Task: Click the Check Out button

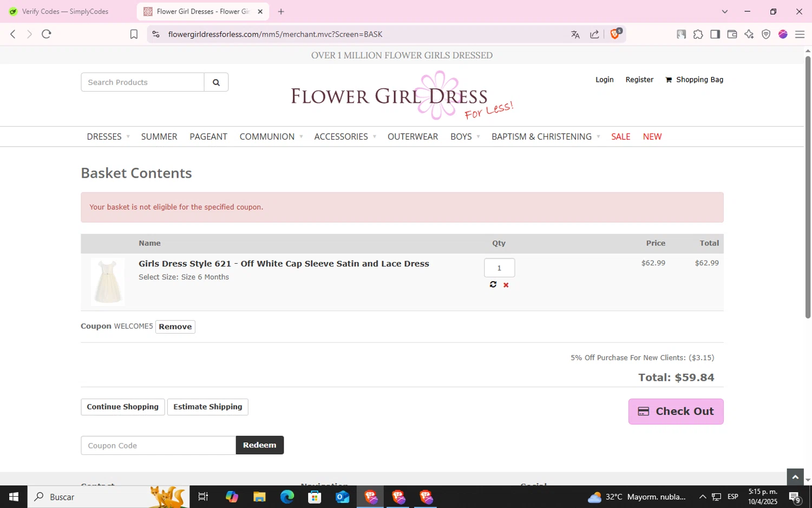Action: pyautogui.click(x=676, y=412)
